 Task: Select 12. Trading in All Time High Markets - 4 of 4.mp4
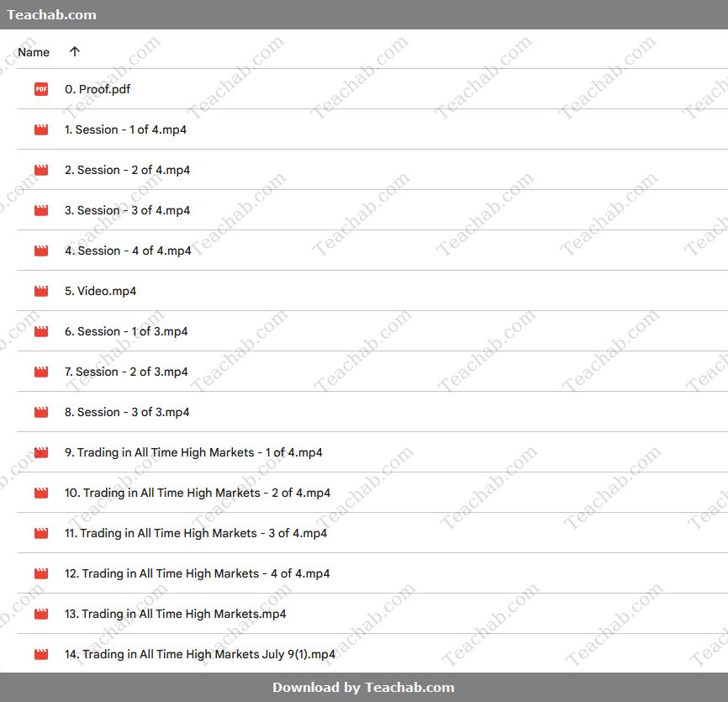point(197,574)
